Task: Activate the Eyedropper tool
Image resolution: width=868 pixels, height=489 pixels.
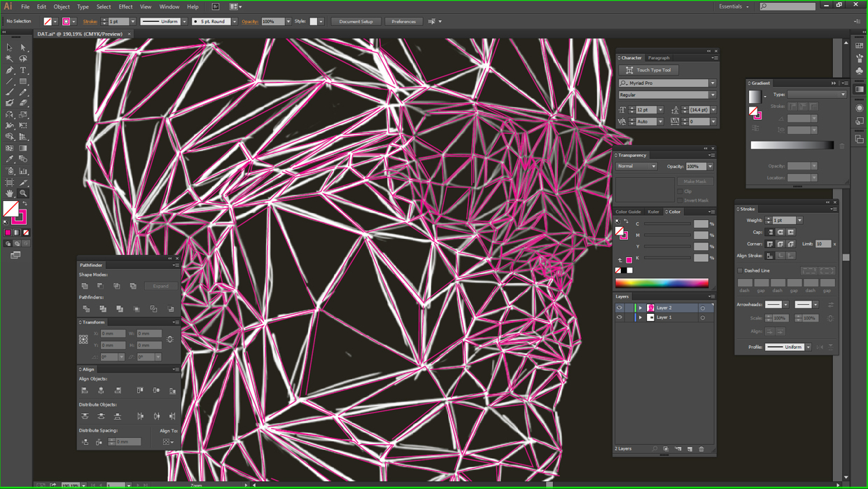Action: tap(10, 160)
